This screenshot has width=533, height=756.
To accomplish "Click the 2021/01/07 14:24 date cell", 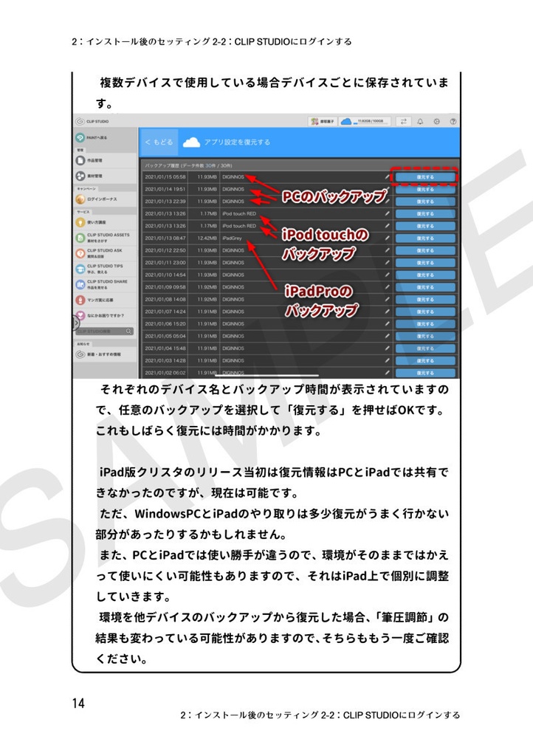I will click(165, 312).
